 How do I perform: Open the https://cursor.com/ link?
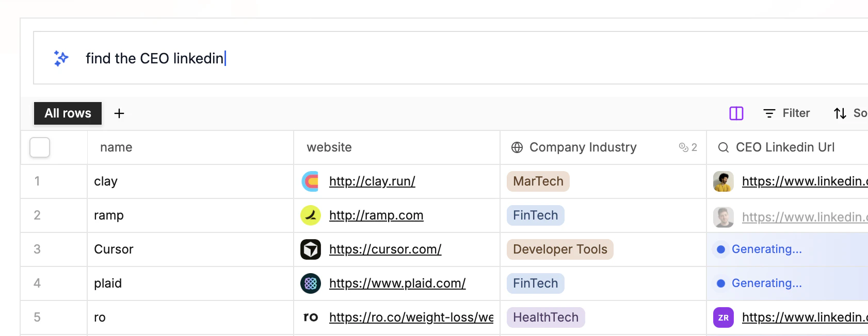pyautogui.click(x=385, y=249)
